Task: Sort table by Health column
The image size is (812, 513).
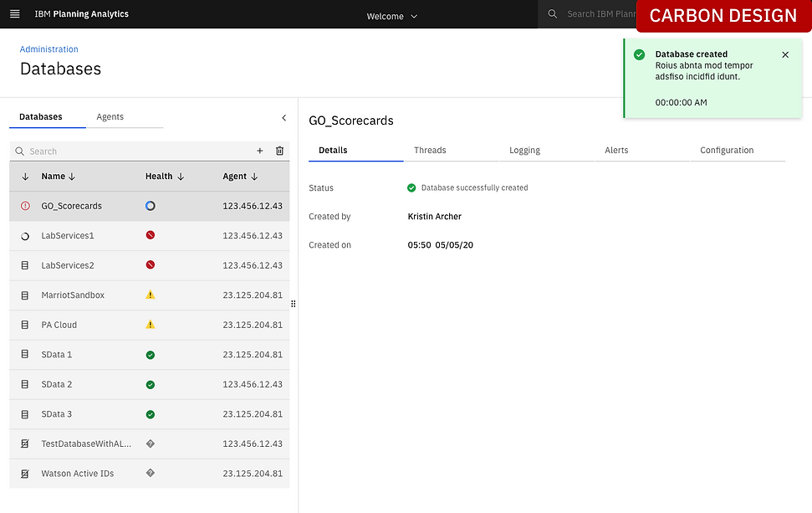Action: pos(165,177)
